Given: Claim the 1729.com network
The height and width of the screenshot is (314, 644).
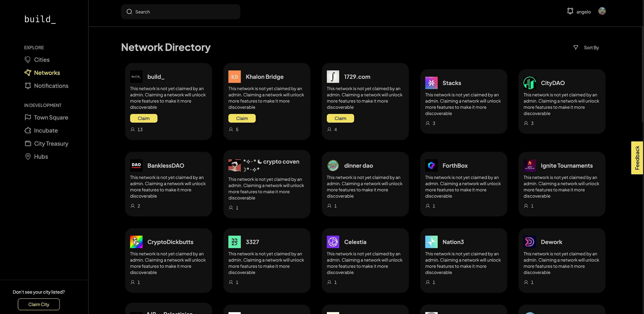Looking at the screenshot, I should tap(340, 118).
